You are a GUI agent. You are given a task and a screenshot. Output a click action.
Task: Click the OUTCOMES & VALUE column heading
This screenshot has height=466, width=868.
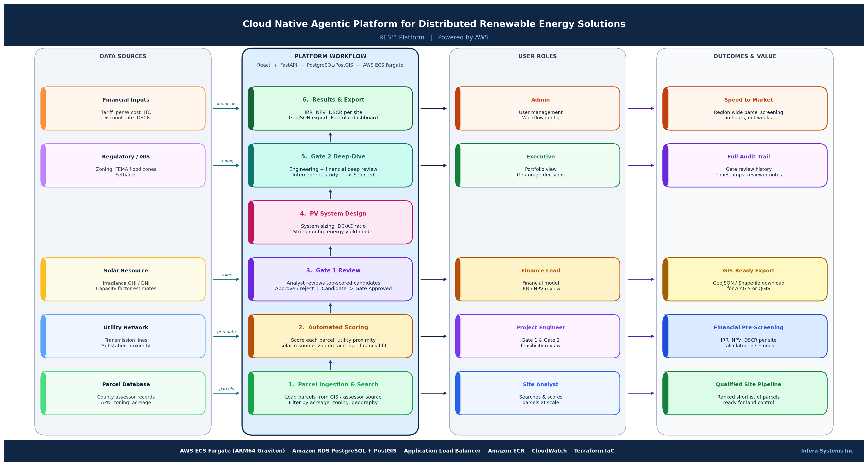pos(745,56)
